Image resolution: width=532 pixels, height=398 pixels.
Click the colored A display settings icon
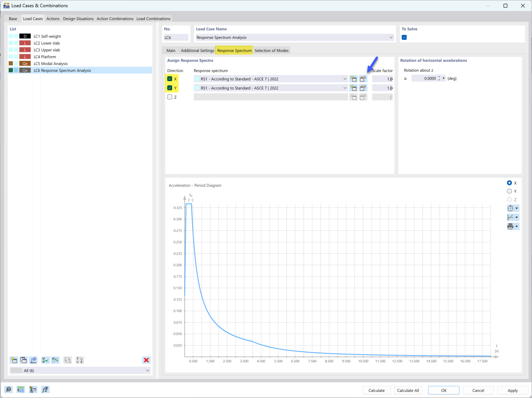coord(33,390)
